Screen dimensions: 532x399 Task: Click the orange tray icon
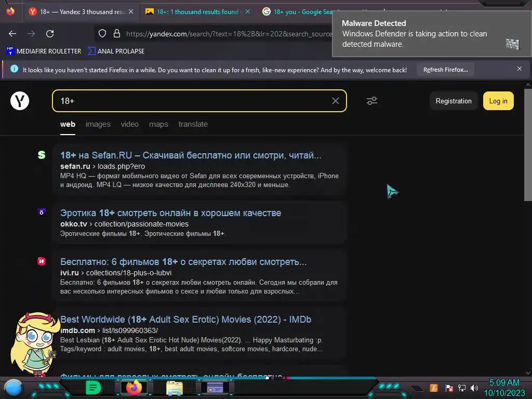click(434, 388)
